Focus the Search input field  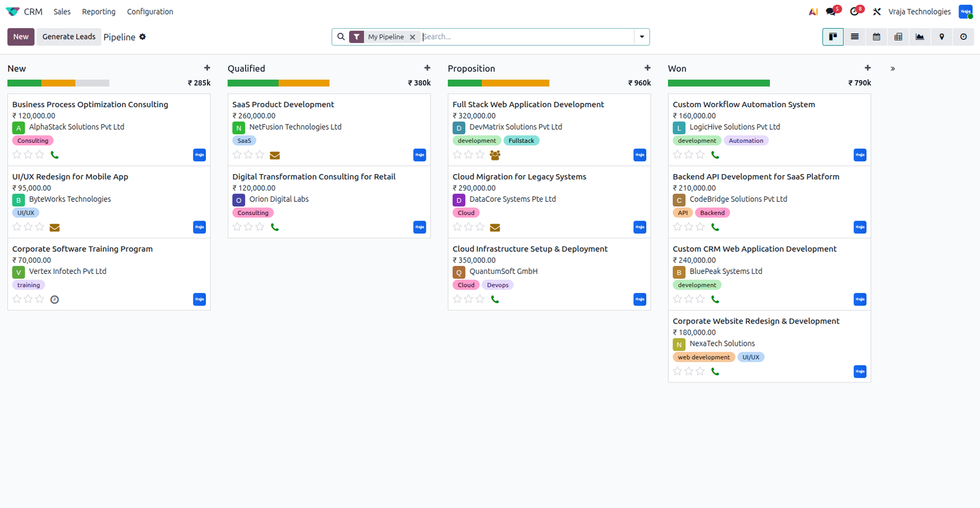[528, 37]
